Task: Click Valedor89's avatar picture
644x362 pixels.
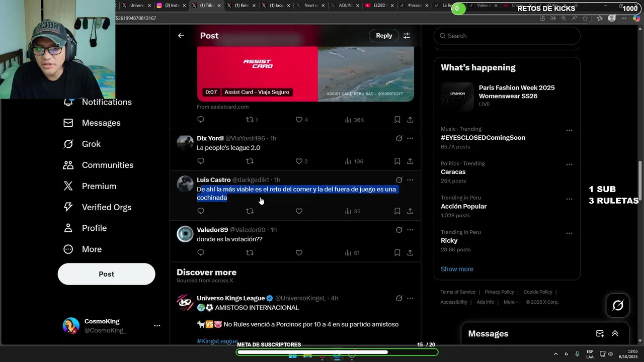Action: point(185,234)
